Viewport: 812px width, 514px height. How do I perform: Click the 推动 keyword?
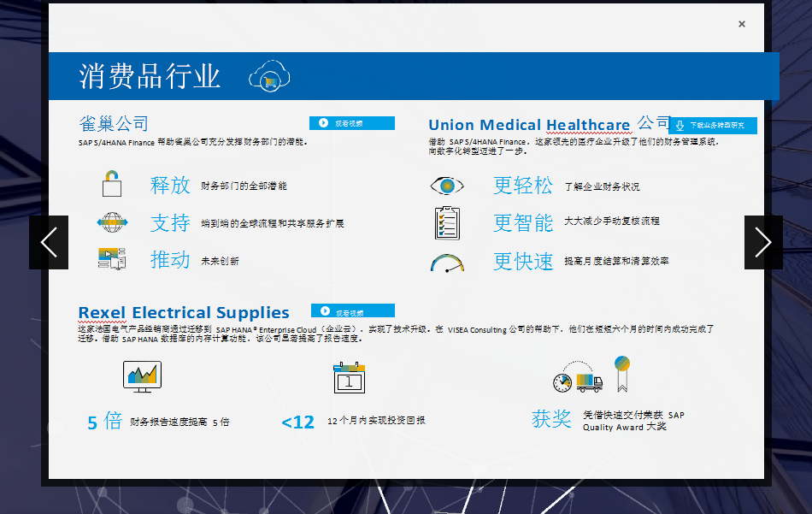(x=170, y=260)
